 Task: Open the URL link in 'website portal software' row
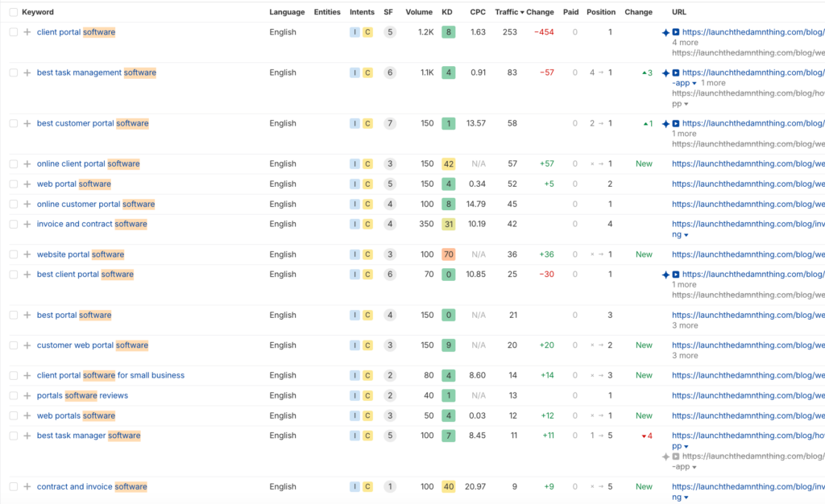coord(748,254)
